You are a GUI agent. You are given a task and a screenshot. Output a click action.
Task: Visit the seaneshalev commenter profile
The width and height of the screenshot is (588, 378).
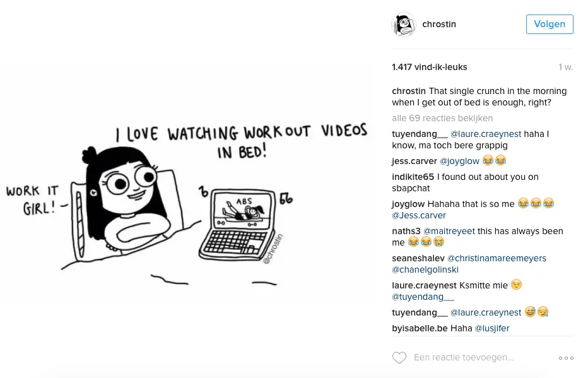coord(418,258)
